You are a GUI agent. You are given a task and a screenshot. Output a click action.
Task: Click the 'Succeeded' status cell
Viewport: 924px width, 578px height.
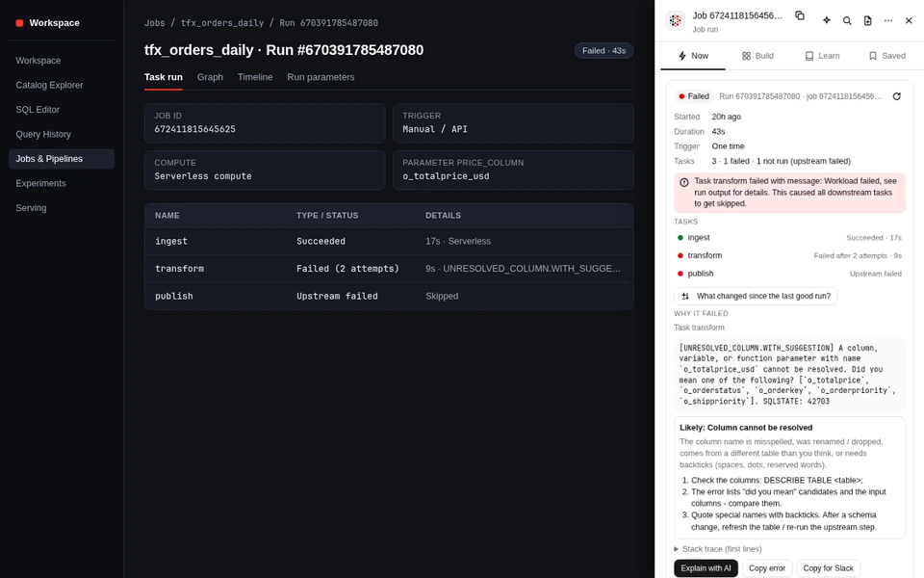(321, 241)
